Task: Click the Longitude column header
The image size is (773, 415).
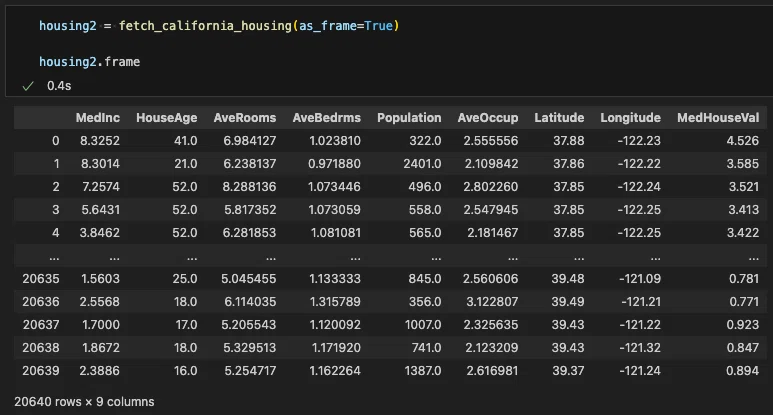Action: [631, 118]
